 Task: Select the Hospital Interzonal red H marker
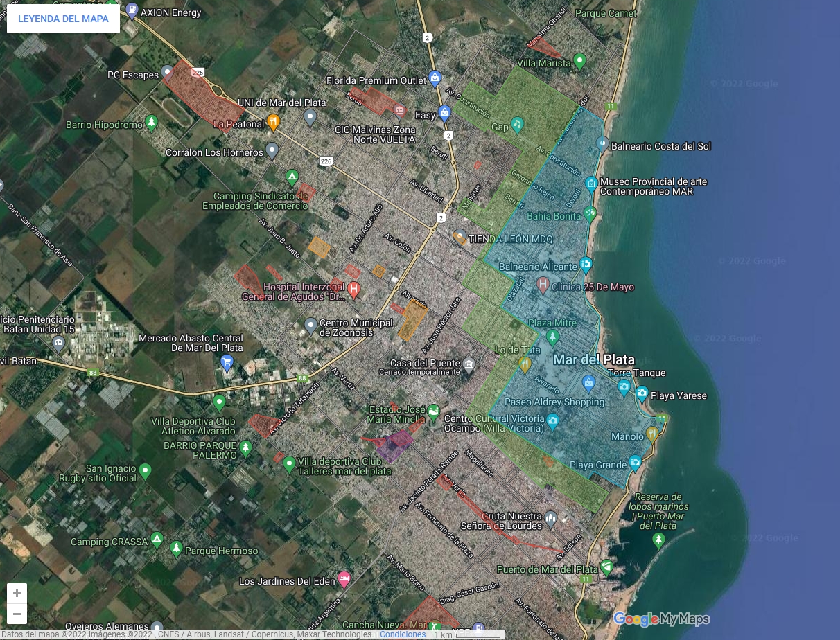tap(353, 290)
